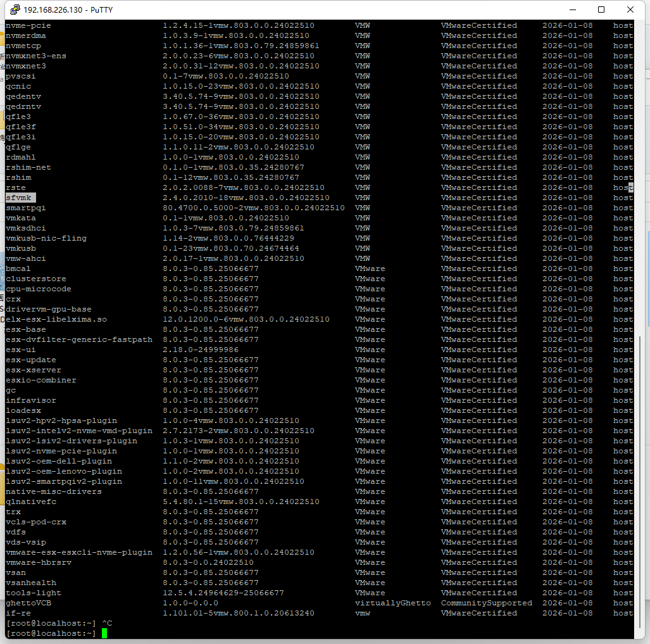Click the ^C text on prompt line
The width and height of the screenshot is (650, 644).
pos(107,623)
